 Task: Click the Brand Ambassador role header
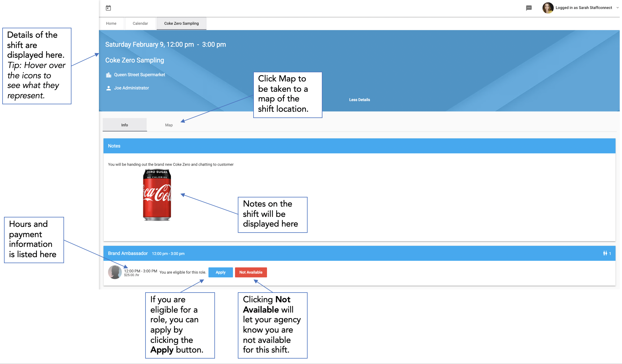pyautogui.click(x=128, y=253)
